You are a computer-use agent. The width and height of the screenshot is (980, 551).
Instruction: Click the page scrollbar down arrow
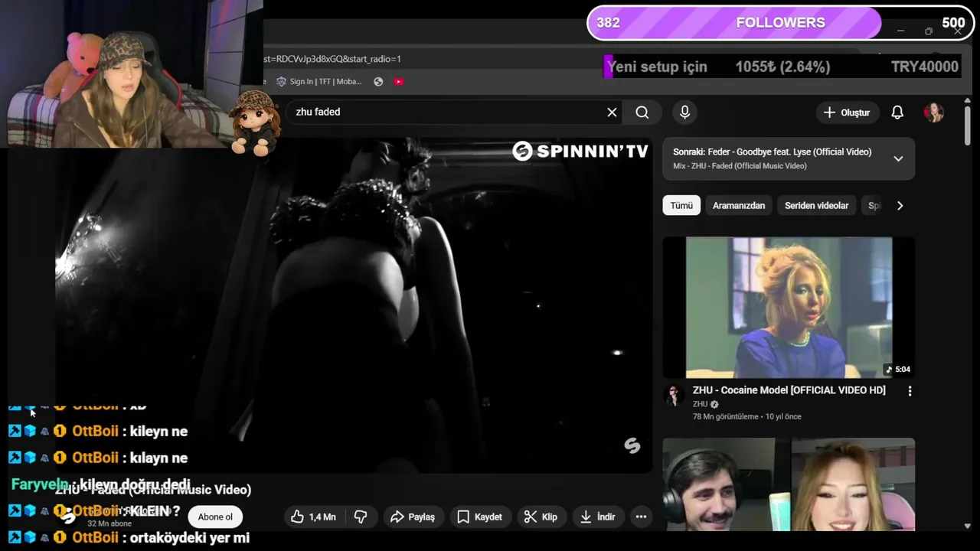968,526
